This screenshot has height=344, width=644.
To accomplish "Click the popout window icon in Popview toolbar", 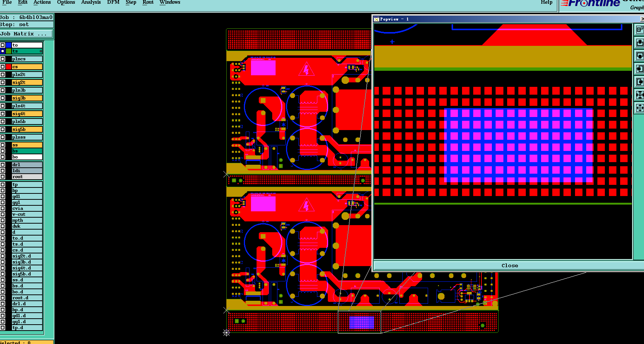I will [640, 29].
